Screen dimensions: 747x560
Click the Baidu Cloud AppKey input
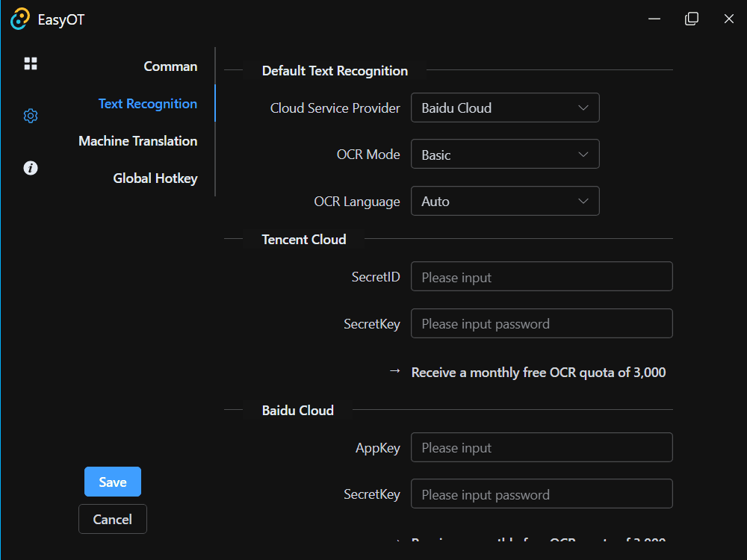click(542, 448)
